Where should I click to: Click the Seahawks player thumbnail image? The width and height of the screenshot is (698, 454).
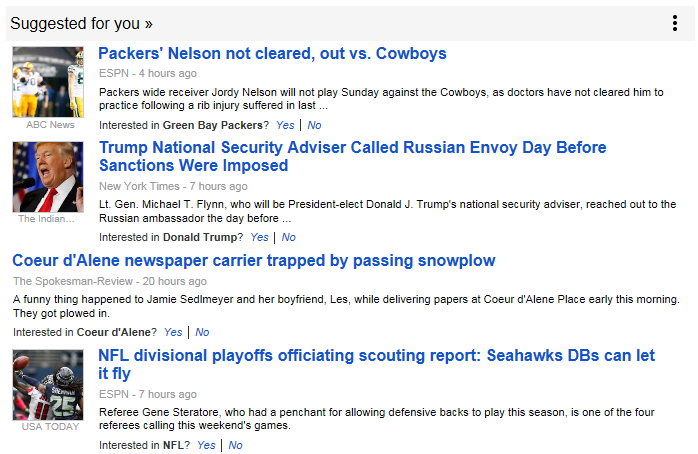tap(48, 384)
